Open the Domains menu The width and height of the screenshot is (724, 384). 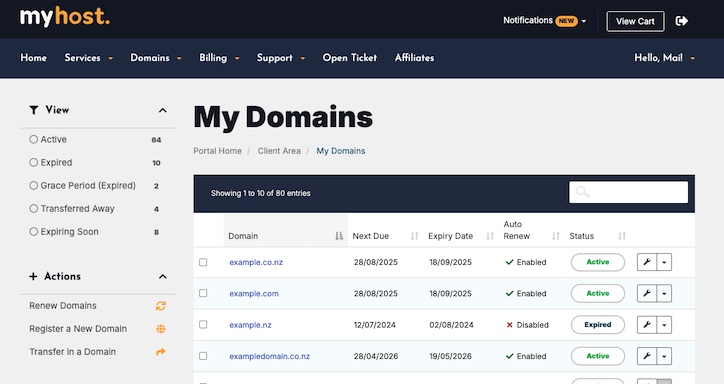click(156, 58)
